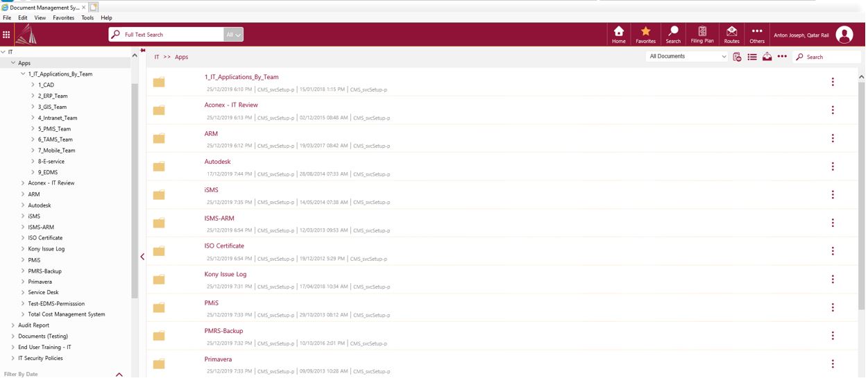868x392 pixels.
Task: Open the Help menu
Action: pyautogui.click(x=106, y=17)
